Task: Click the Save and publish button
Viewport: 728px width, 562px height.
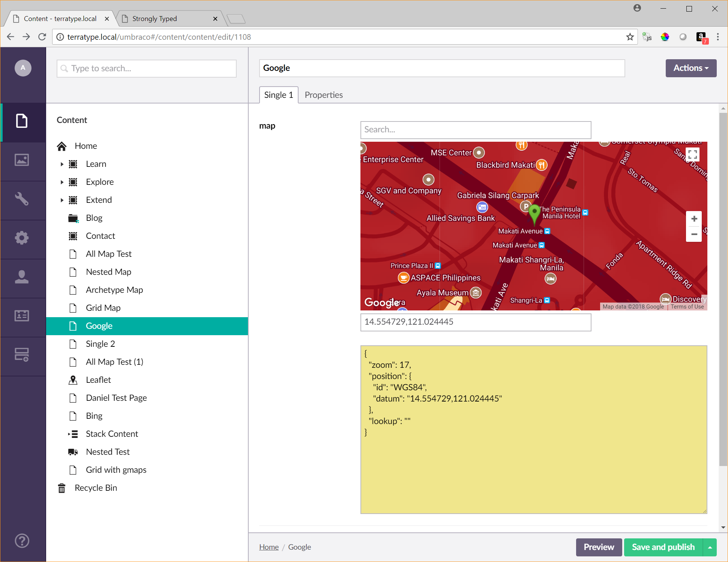Action: (663, 547)
